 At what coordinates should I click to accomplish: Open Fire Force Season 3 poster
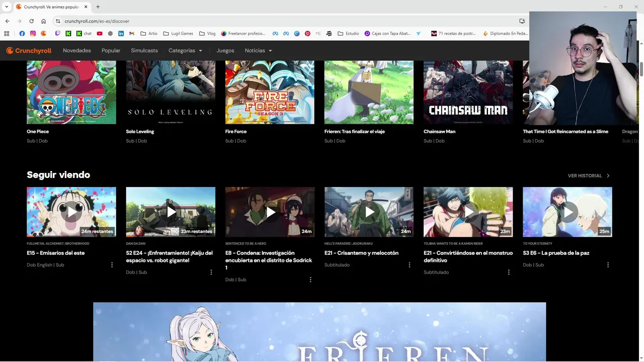point(270,93)
